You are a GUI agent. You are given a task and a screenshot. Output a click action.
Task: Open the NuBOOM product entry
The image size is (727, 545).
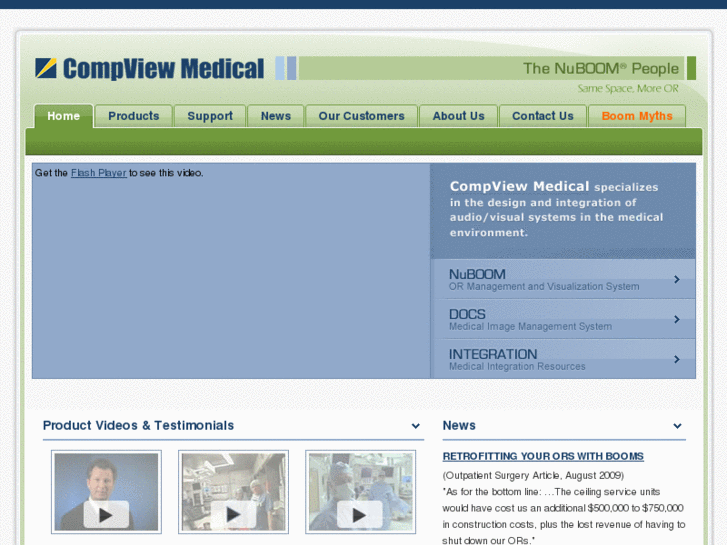563,279
